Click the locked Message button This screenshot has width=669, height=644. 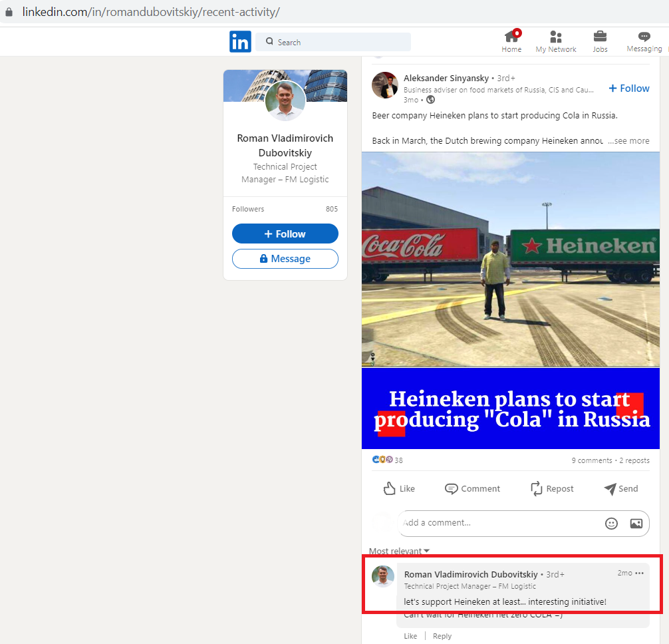pyautogui.click(x=285, y=259)
